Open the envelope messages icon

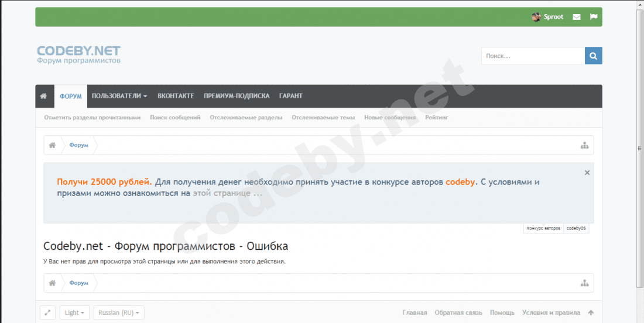577,17
